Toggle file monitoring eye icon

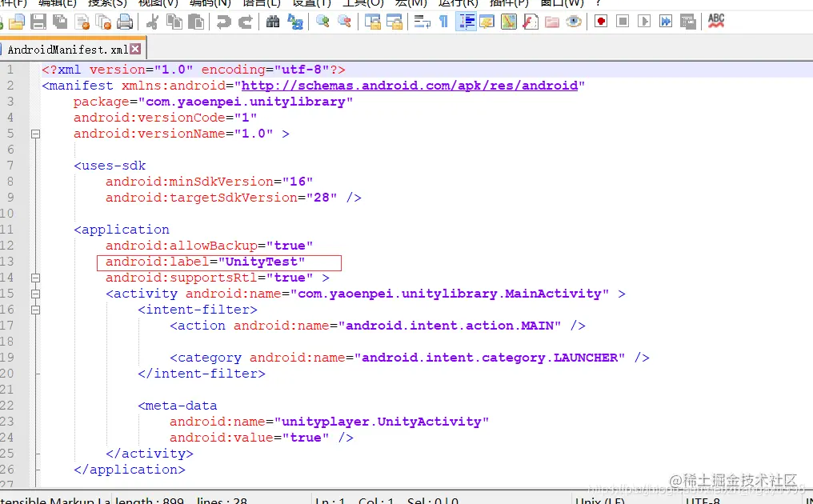[574, 22]
